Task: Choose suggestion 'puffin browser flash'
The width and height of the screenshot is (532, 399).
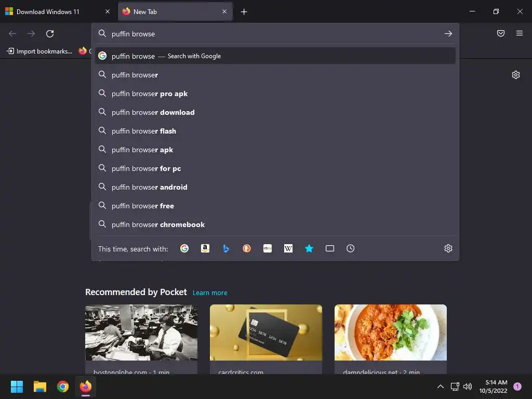Action: tap(275, 131)
